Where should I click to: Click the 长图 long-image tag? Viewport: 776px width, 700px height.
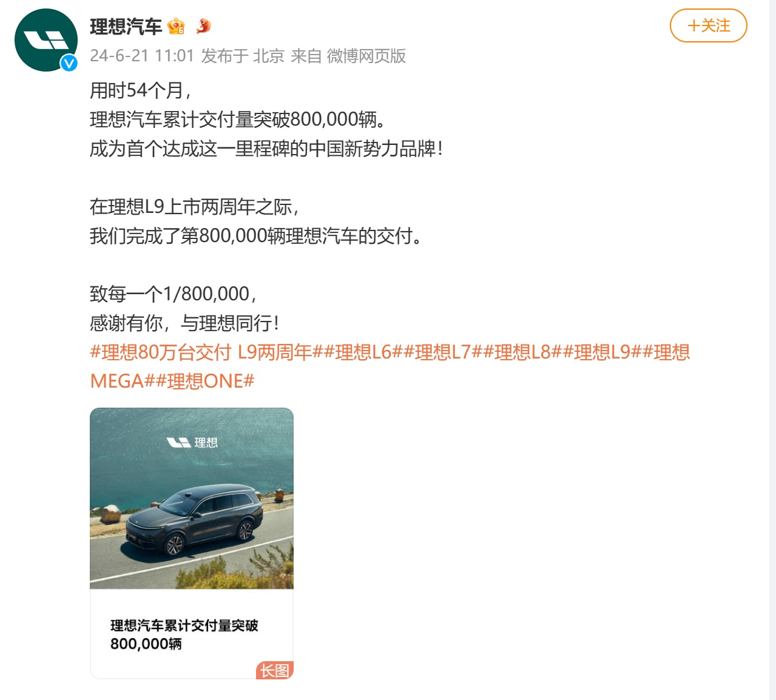tap(275, 670)
